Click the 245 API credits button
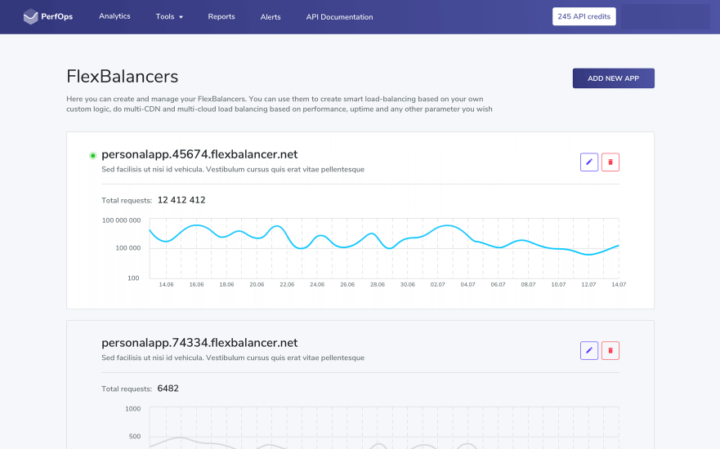The image size is (720, 449). (x=584, y=17)
